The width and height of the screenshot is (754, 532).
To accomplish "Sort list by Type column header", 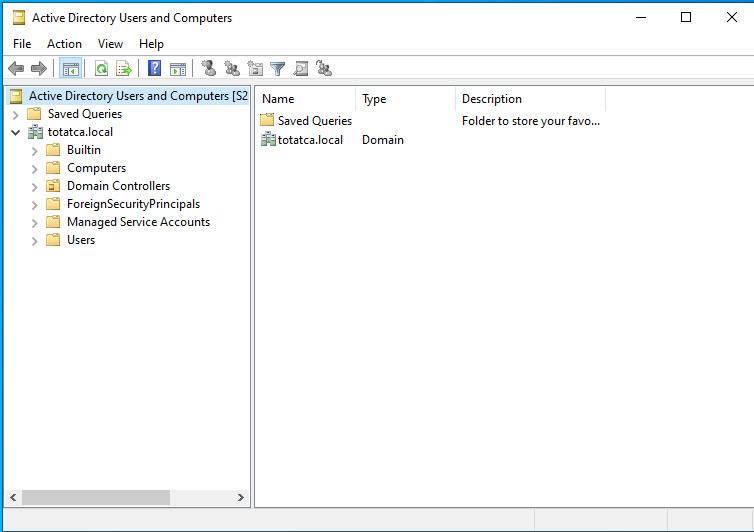I will coord(405,99).
